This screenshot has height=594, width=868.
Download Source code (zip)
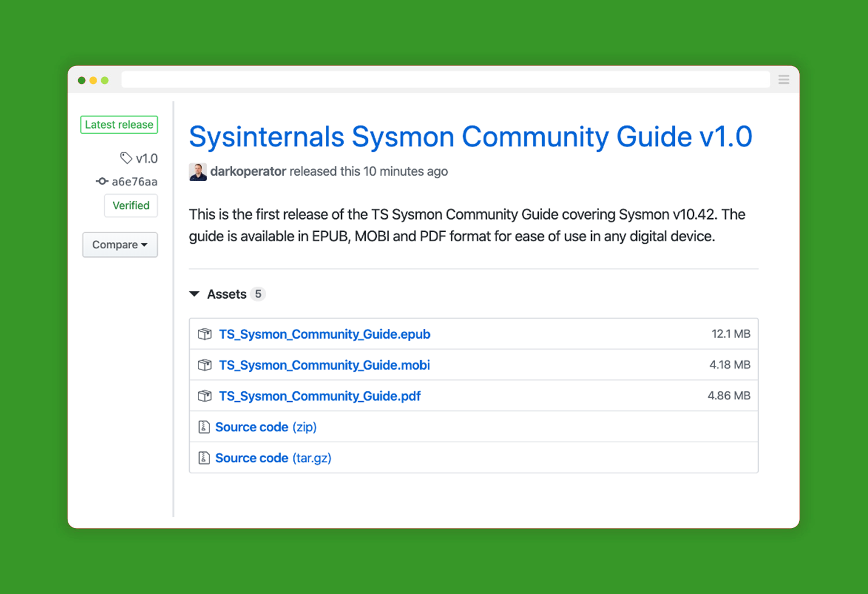pyautogui.click(x=266, y=427)
